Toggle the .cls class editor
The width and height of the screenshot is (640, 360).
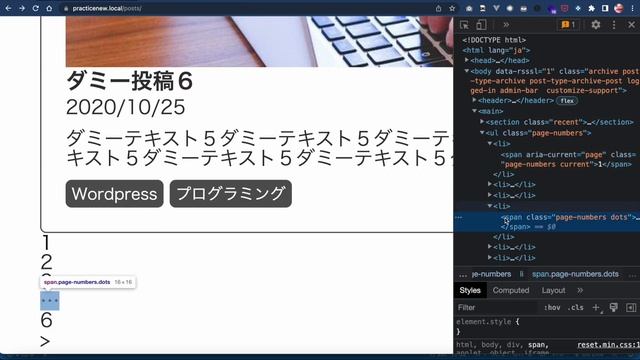click(x=576, y=307)
